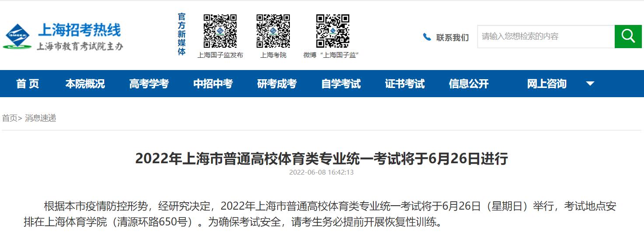Screen dimensions: 644x235
Task: Click the 消息速递 breadcrumb link
Action: point(40,118)
